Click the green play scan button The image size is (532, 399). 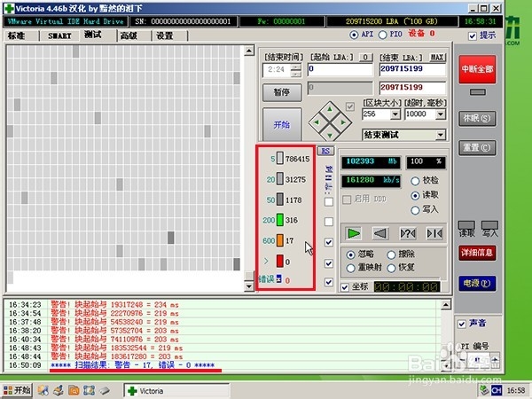[x=354, y=233]
